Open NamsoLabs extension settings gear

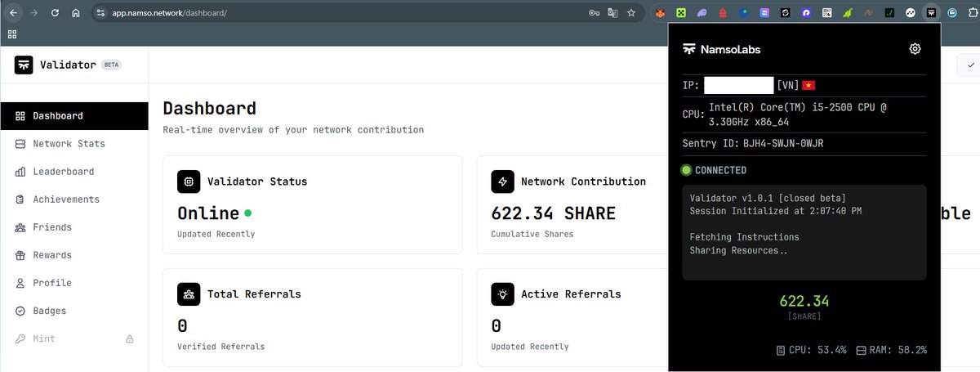click(x=915, y=49)
